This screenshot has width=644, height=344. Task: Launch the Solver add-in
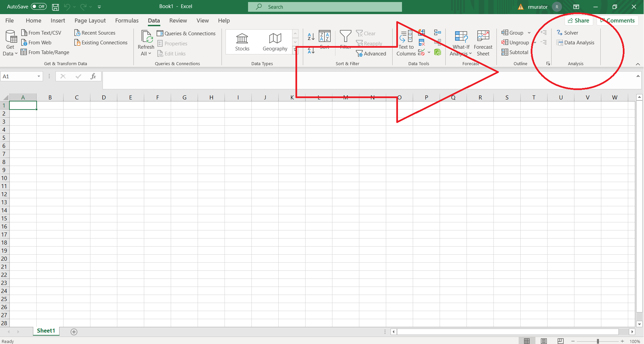[x=568, y=33]
